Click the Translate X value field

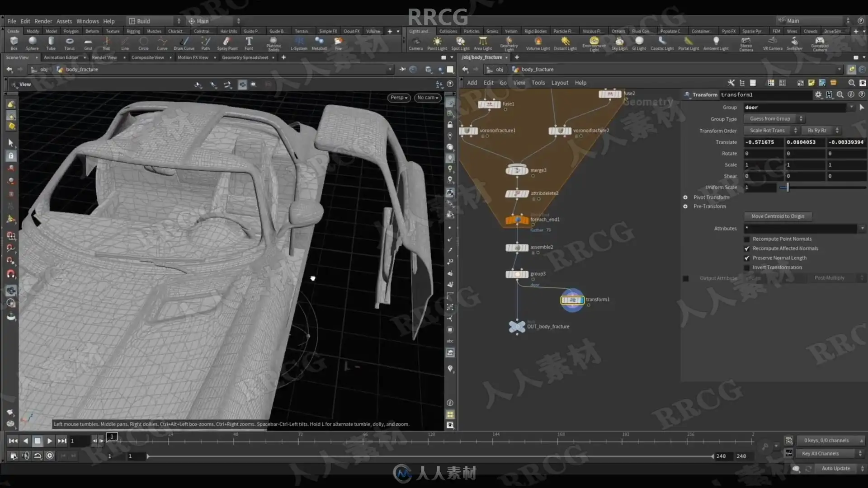pyautogui.click(x=763, y=142)
